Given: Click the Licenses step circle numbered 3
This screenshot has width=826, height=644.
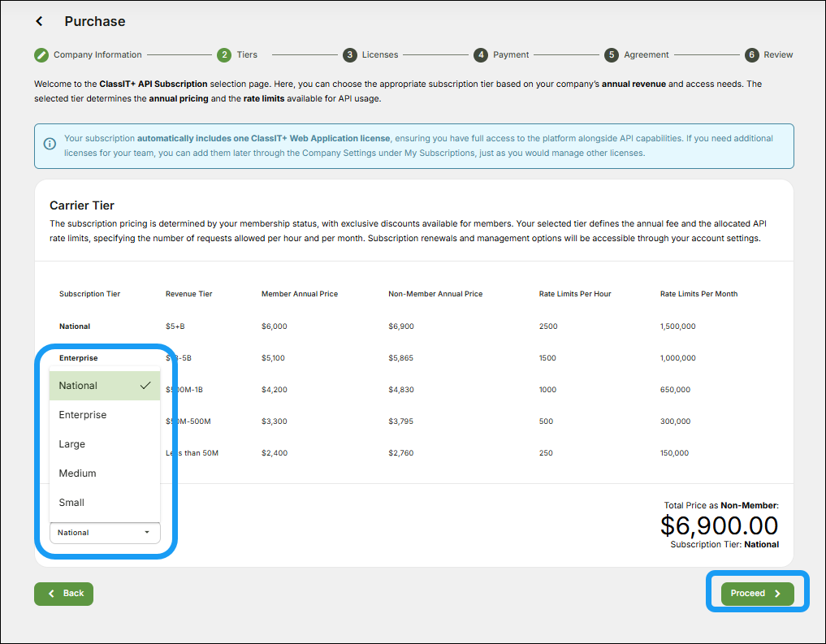Looking at the screenshot, I should pyautogui.click(x=350, y=54).
